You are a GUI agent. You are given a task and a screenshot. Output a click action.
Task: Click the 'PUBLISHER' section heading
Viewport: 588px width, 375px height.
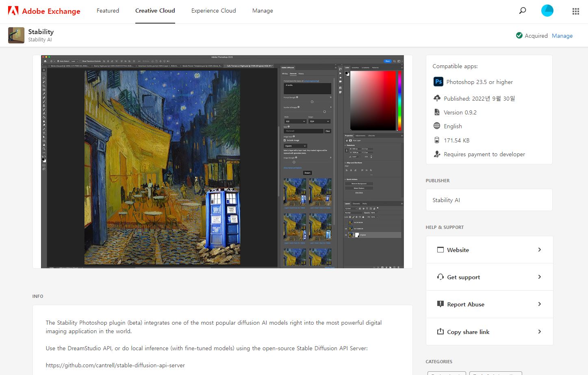[x=438, y=181]
